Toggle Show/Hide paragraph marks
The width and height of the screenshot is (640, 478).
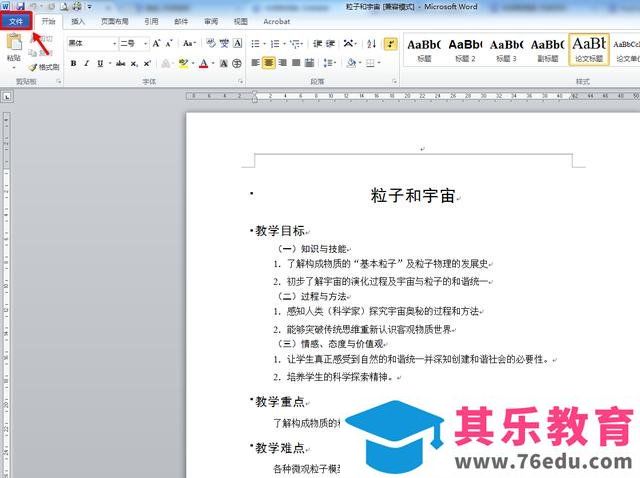391,43
